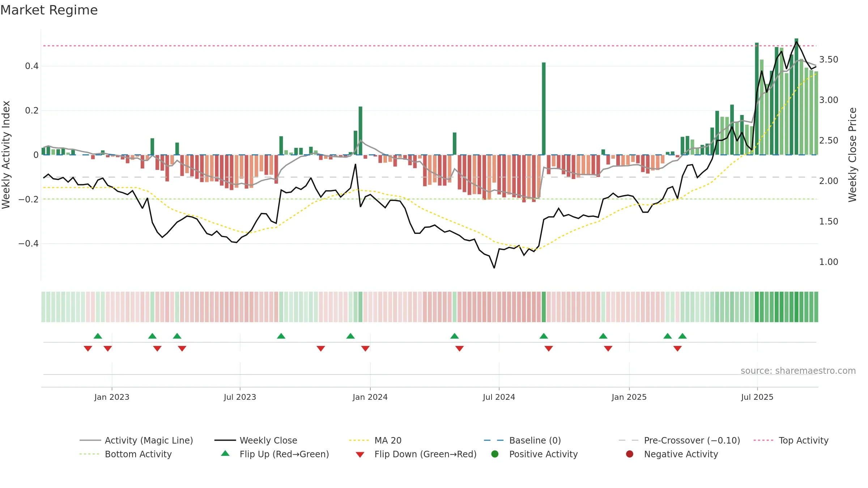The width and height of the screenshot is (868, 488).
Task: Toggle the Bottom Activity legend entry
Action: (x=125, y=454)
